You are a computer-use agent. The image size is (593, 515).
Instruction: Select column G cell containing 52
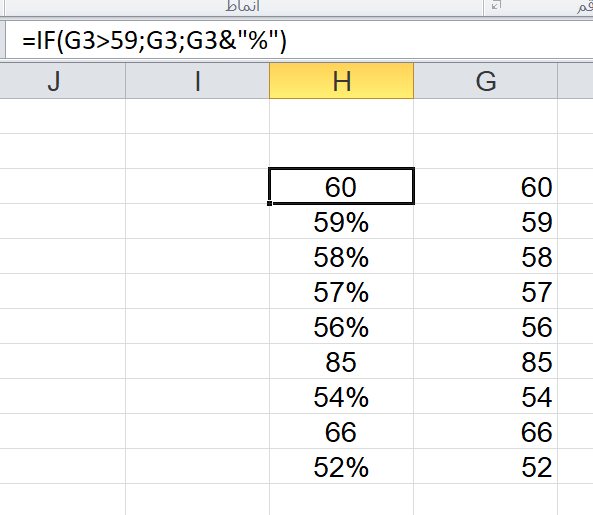coord(486,466)
